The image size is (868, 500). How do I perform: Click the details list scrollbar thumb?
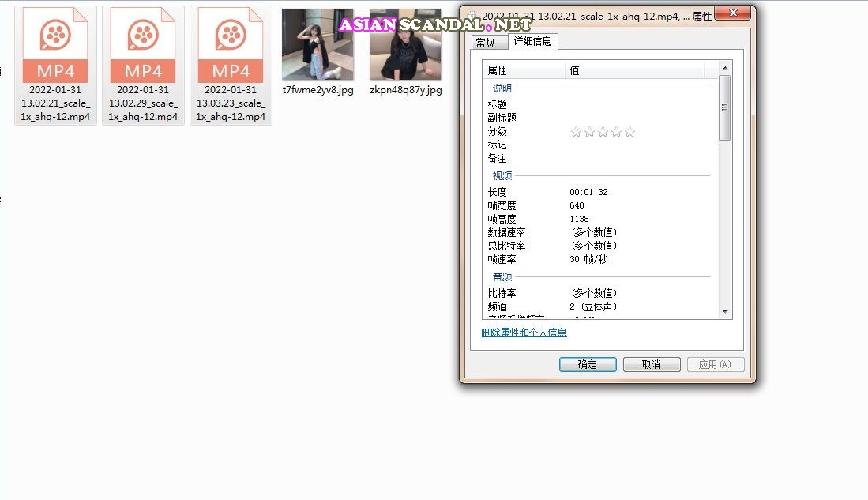pos(724,107)
